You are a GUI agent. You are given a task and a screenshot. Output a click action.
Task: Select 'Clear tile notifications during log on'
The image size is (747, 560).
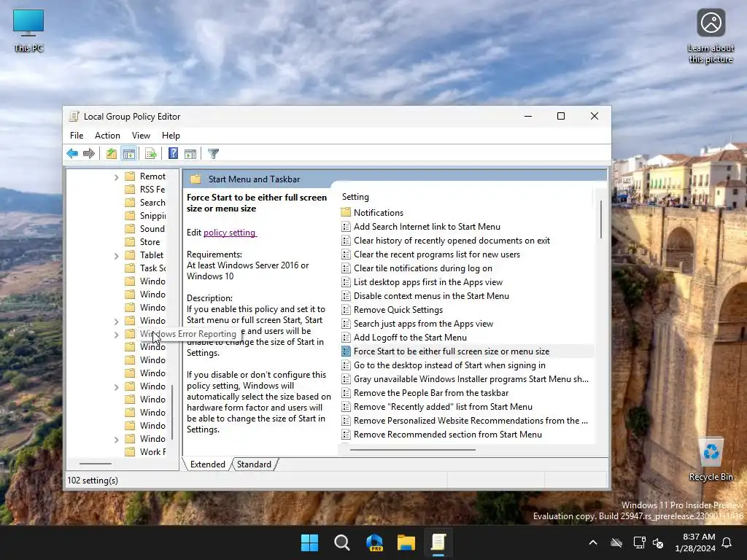(x=423, y=268)
